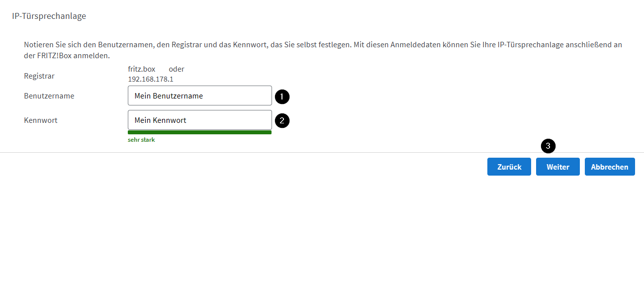Click the Kennwort field label
This screenshot has width=644, height=292.
[40, 120]
